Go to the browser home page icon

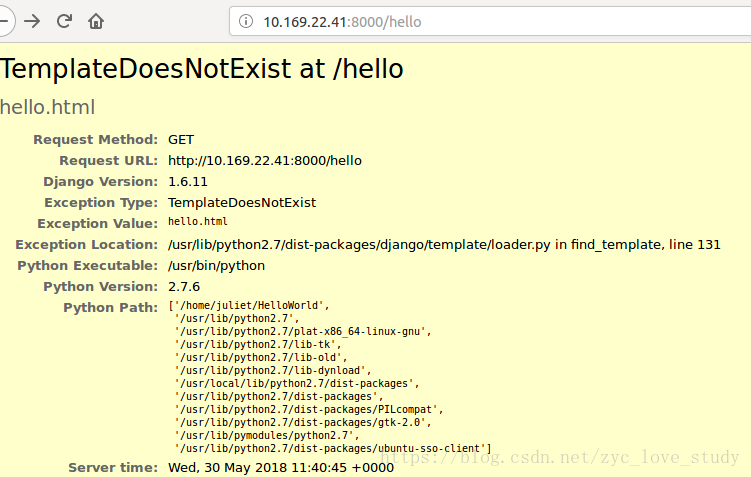coord(96,21)
